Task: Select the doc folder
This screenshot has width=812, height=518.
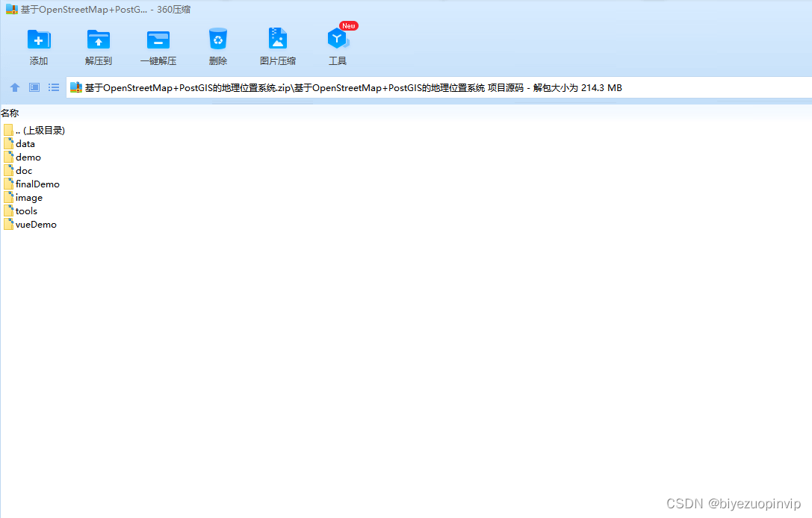Action: coord(18,171)
